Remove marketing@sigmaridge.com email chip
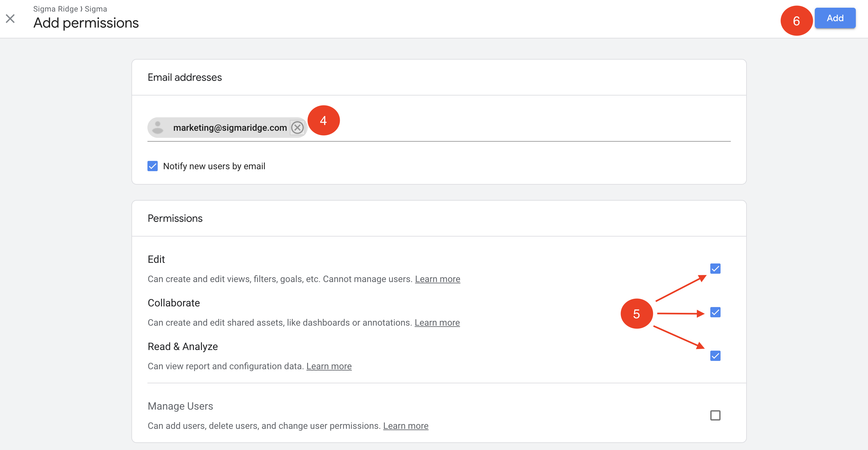 pyautogui.click(x=297, y=128)
